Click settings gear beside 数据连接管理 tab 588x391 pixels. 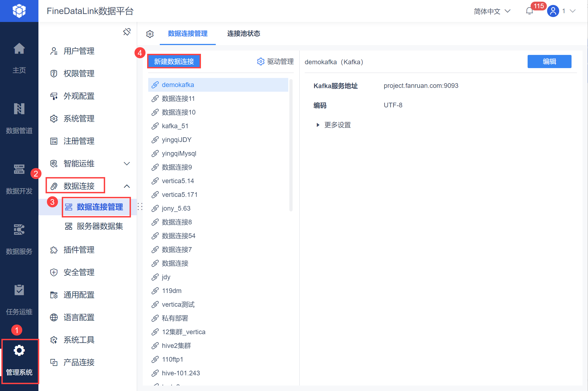click(x=150, y=34)
